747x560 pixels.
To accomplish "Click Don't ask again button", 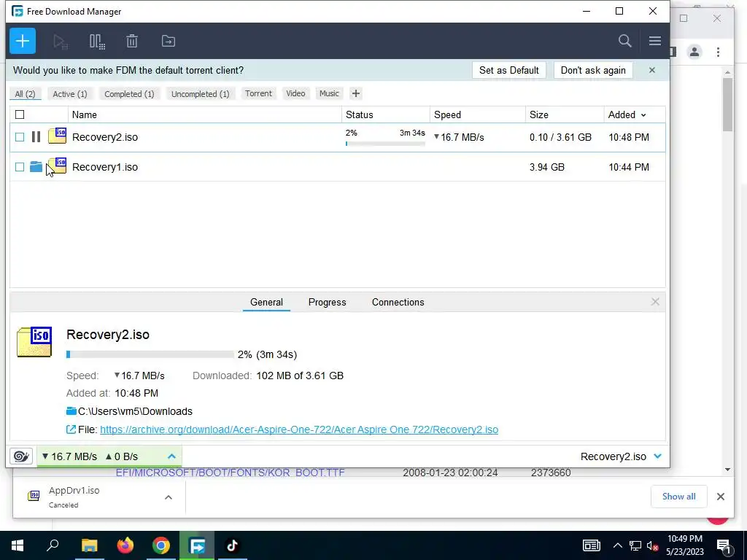I will tap(593, 71).
